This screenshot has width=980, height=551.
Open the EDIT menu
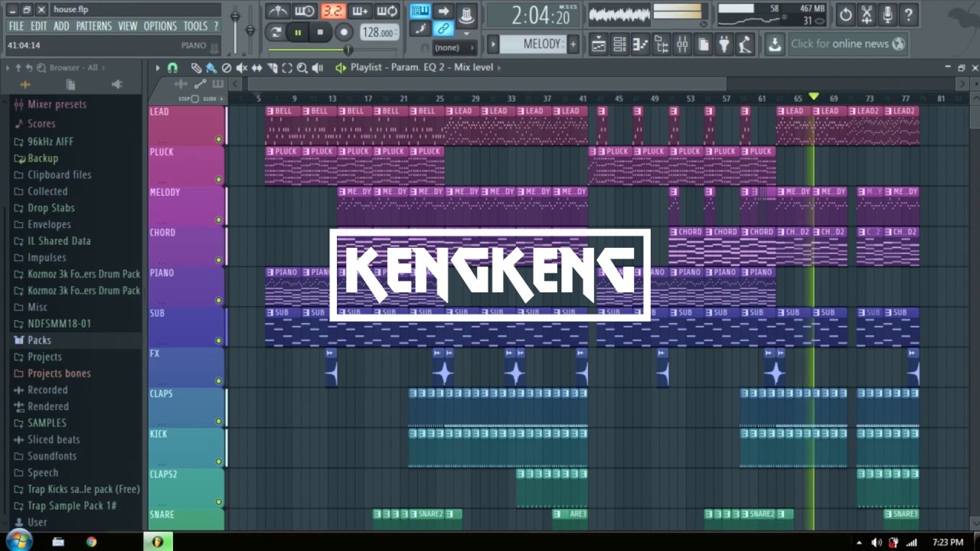point(39,26)
